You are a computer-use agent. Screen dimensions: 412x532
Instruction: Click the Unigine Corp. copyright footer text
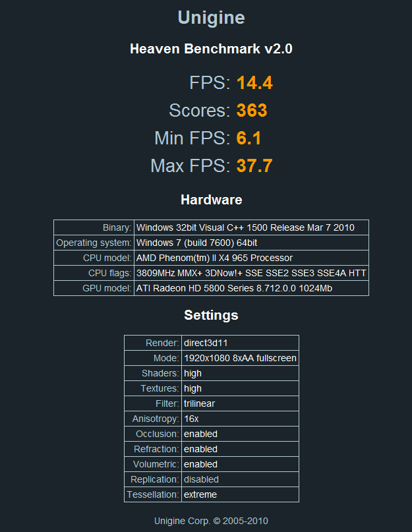(211, 521)
